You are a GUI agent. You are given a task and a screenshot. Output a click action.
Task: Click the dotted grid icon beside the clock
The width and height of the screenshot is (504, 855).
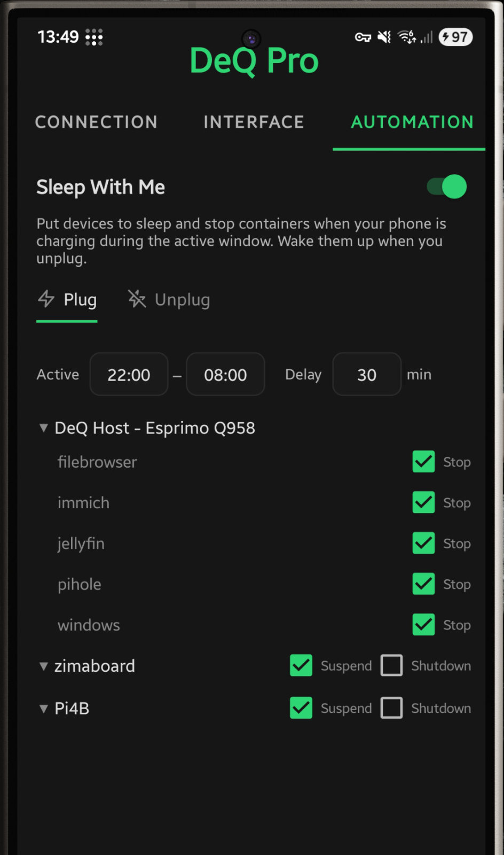[x=94, y=37]
